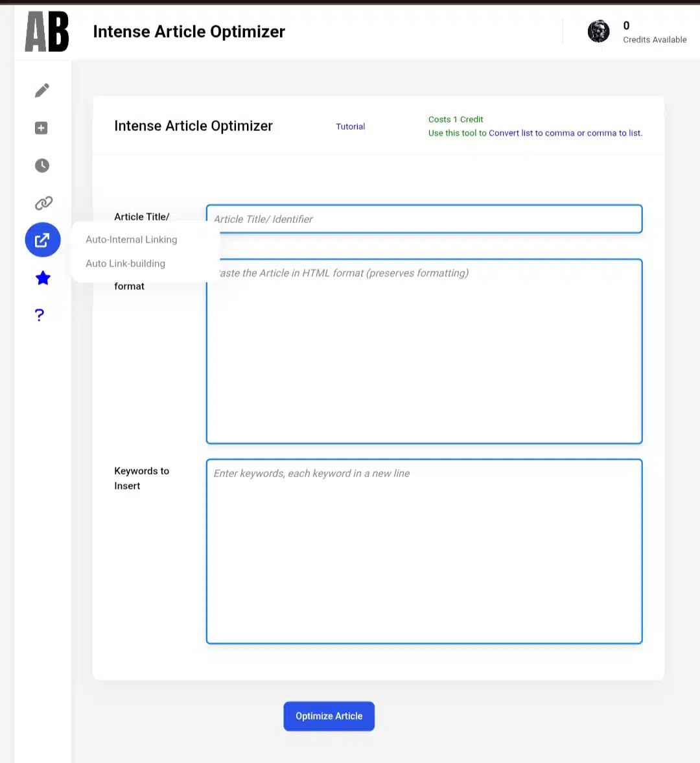Click the blue external-link circle icon
The image size is (700, 763).
43,240
